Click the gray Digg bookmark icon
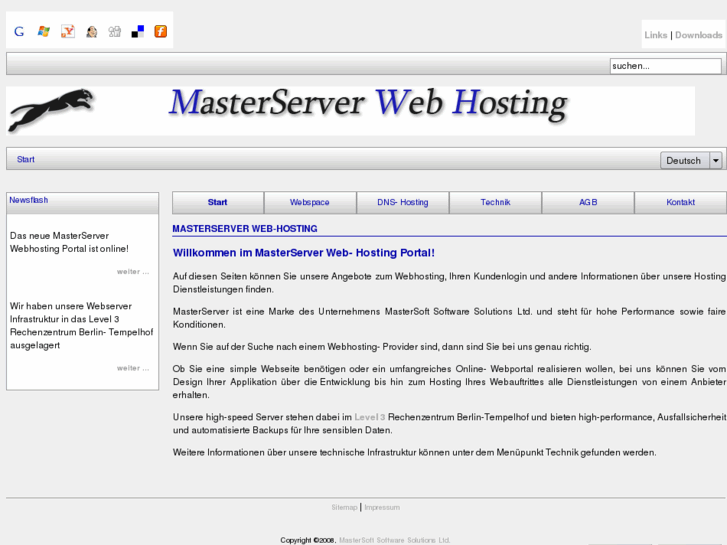 (x=115, y=32)
